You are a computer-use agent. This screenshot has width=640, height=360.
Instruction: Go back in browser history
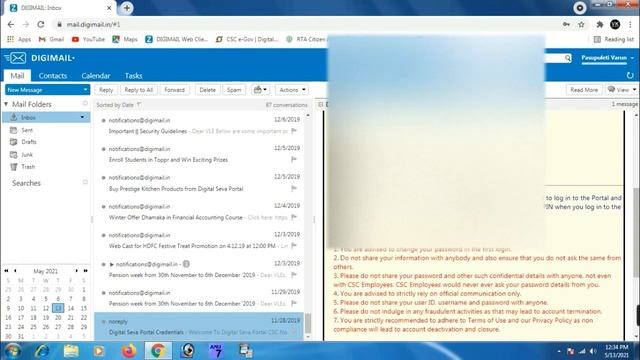[x=11, y=24]
